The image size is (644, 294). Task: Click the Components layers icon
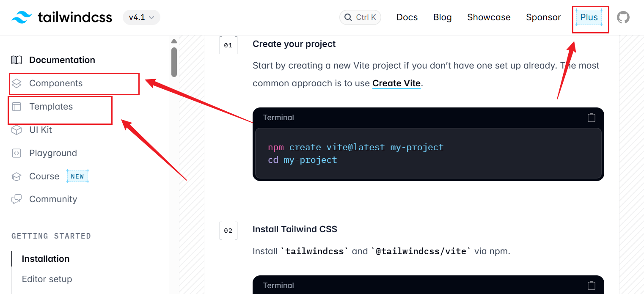(x=17, y=83)
